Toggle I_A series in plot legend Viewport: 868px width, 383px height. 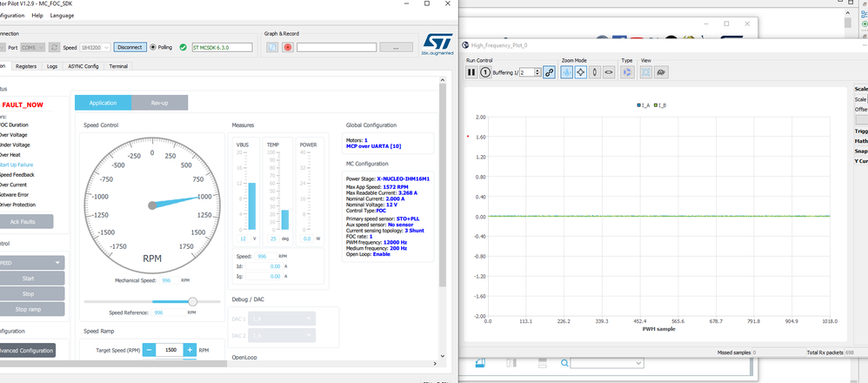click(644, 105)
